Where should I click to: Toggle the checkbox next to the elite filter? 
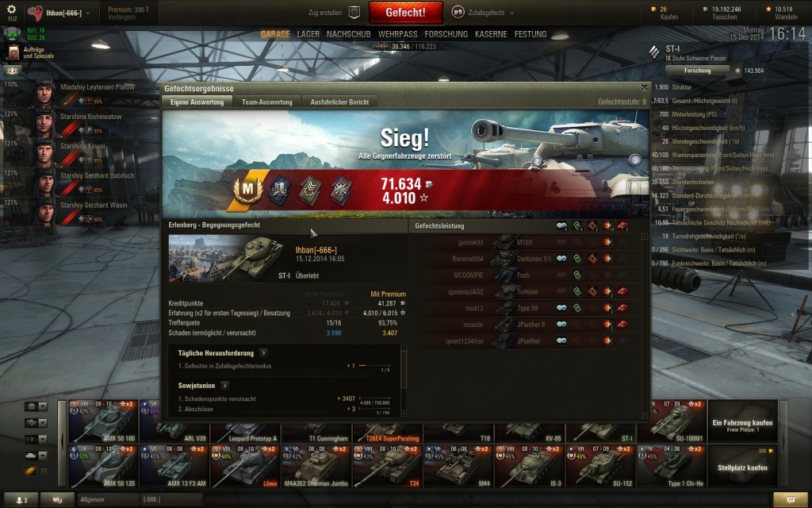click(x=44, y=471)
